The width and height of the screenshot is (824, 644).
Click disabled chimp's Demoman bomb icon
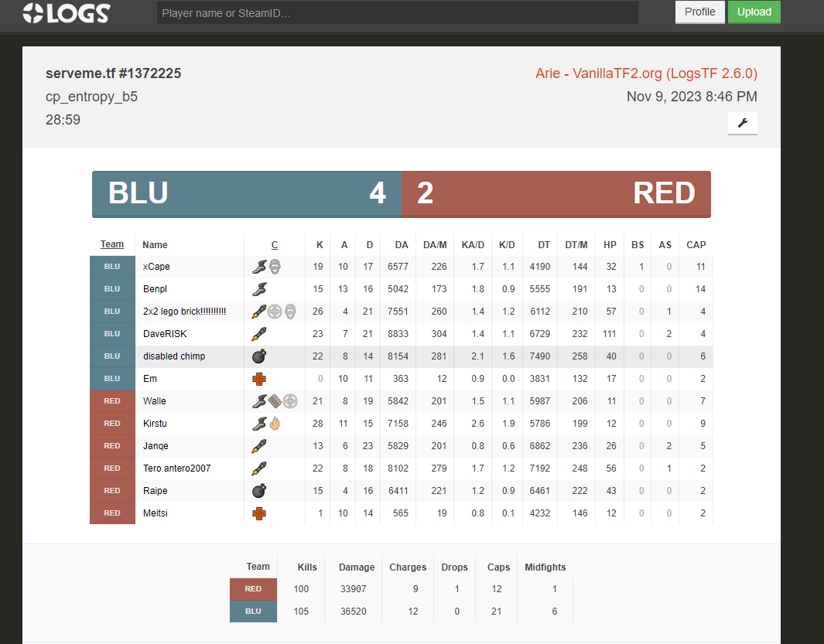coord(259,356)
